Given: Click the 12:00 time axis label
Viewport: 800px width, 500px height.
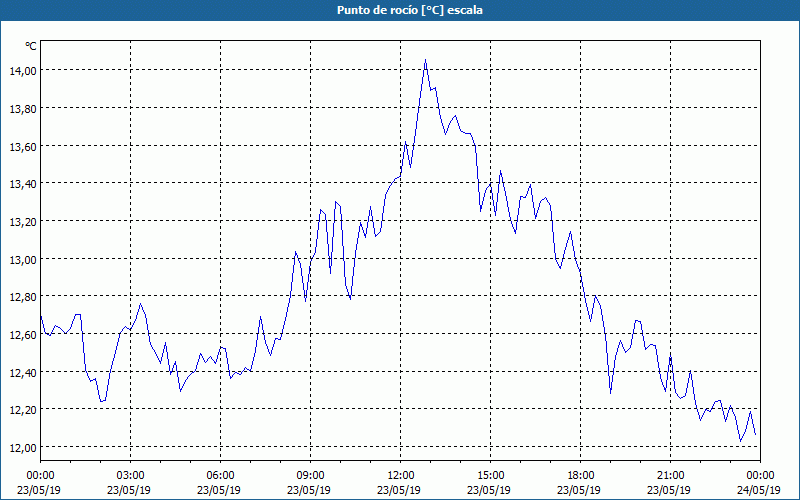Looking at the screenshot, I should [401, 476].
